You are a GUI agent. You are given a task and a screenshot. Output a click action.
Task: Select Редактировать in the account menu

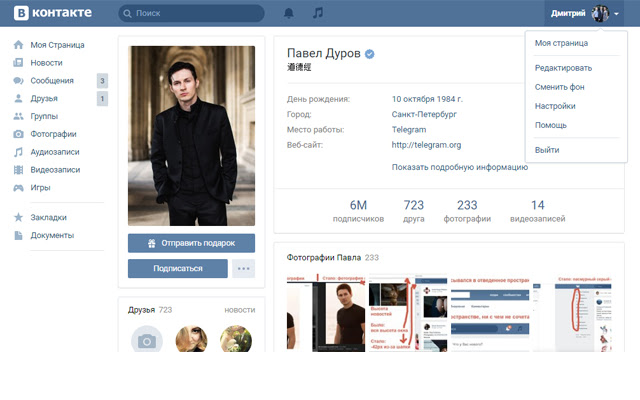click(563, 68)
